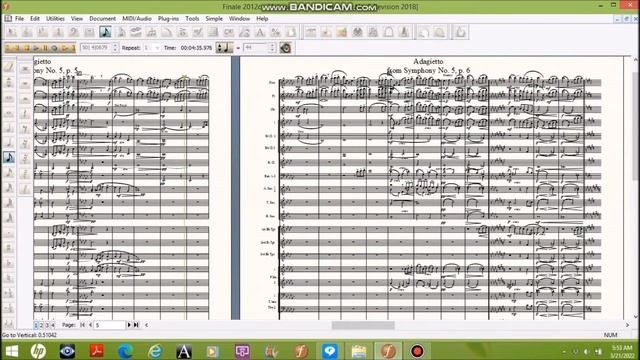Viewport: 640px width, 360px height.
Task: Open the MIDI/Audio menu
Action: 137,18
